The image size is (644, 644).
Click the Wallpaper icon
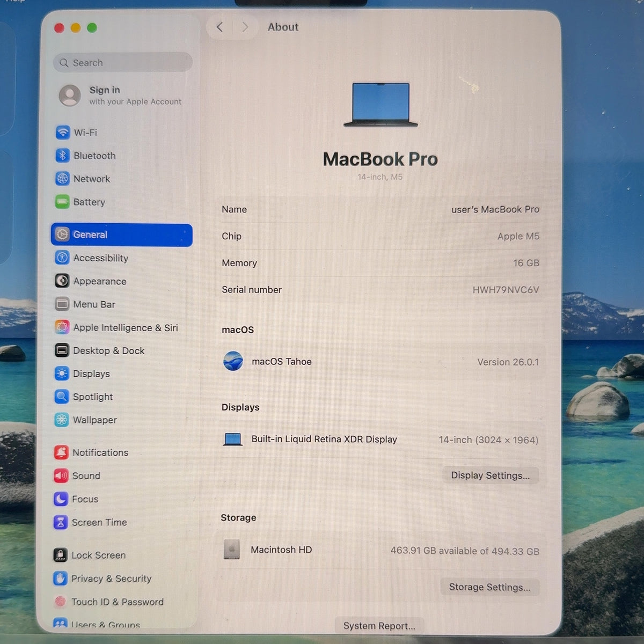point(62,420)
